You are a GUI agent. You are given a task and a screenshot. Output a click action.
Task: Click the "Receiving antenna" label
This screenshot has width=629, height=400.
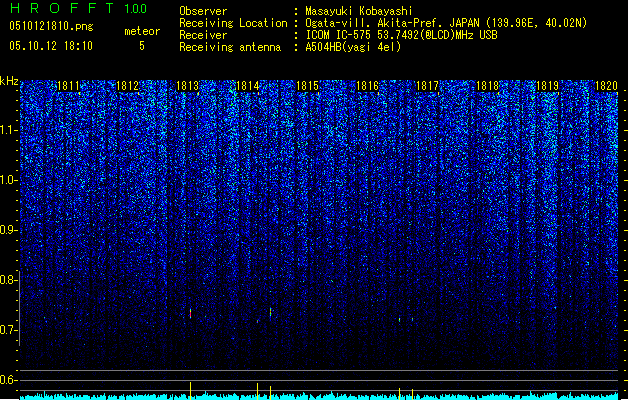(230, 47)
